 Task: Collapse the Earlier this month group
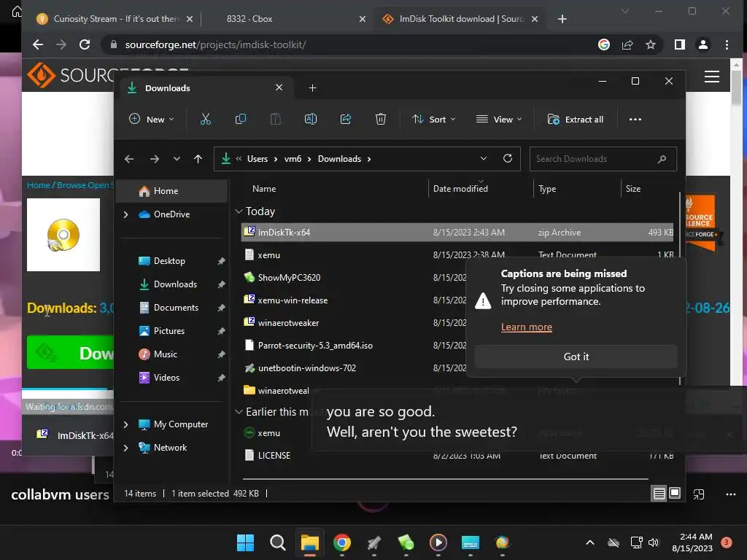coord(239,412)
